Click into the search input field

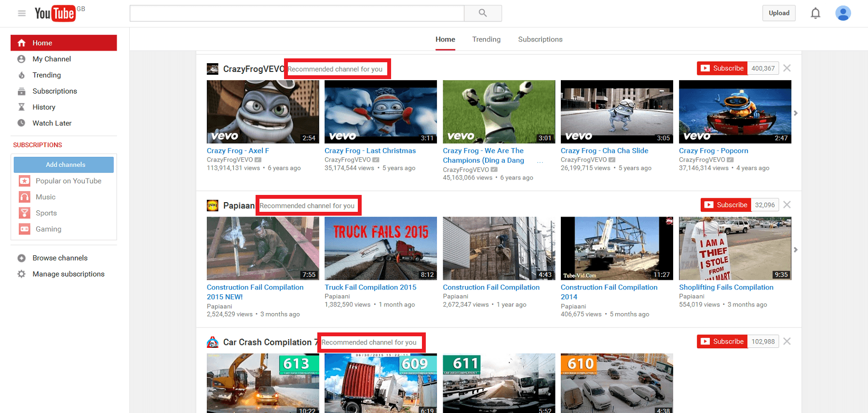[x=297, y=13]
